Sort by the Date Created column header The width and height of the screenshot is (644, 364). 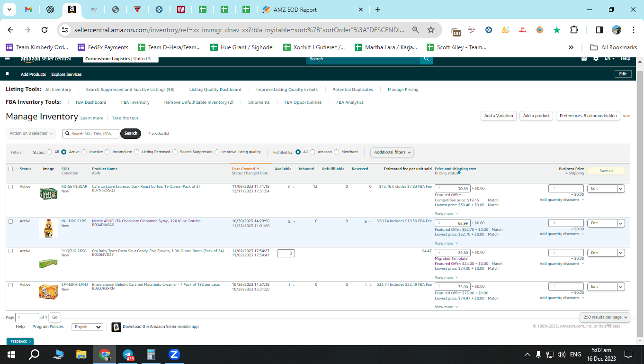(245, 169)
